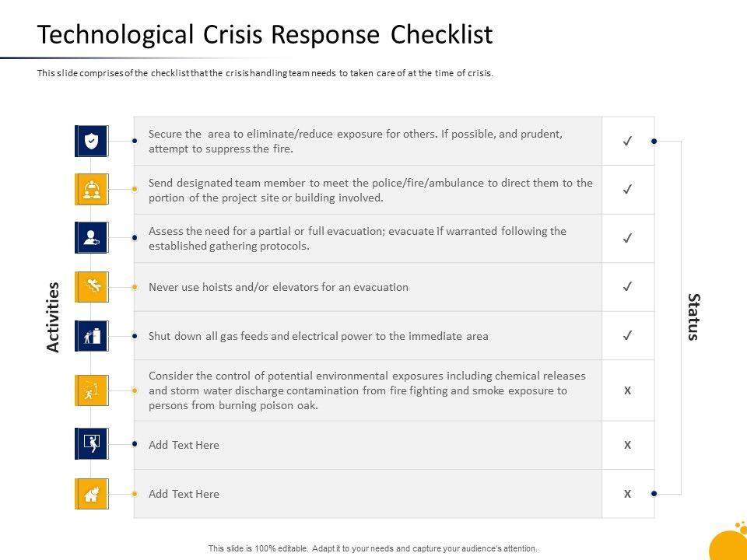The height and width of the screenshot is (560, 747).
Task: Select the blue person evacuation icon
Action: point(92,238)
